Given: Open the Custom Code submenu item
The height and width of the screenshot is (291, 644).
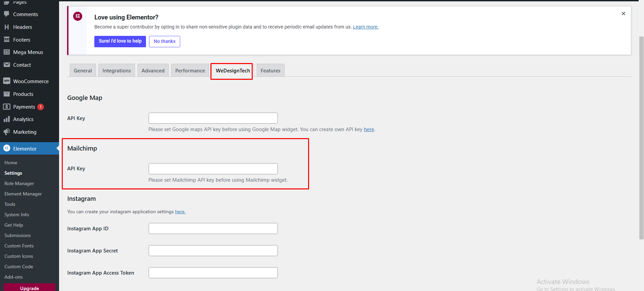Looking at the screenshot, I should coord(19,267).
